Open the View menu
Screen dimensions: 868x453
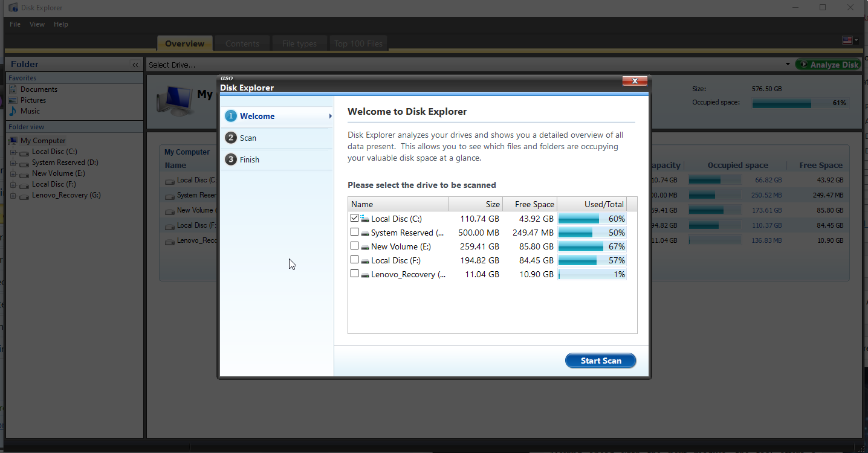37,24
